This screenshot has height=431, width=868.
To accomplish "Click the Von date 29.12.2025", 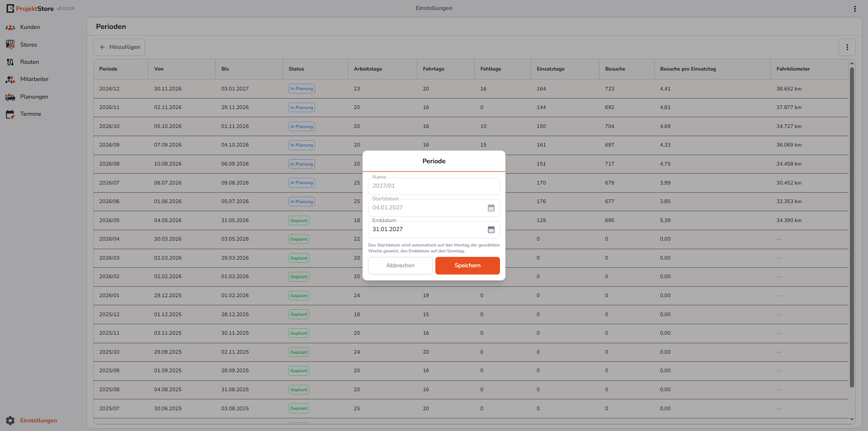I will [168, 296].
